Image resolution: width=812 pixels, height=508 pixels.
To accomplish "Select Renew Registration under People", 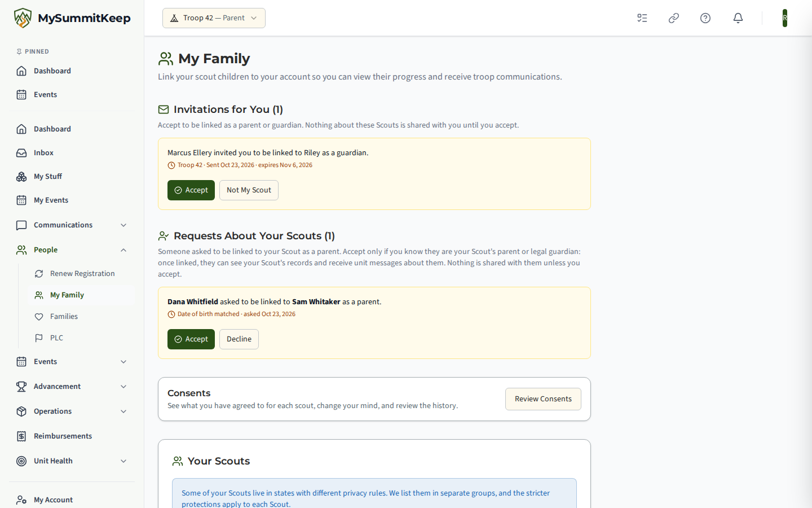I will pos(81,274).
